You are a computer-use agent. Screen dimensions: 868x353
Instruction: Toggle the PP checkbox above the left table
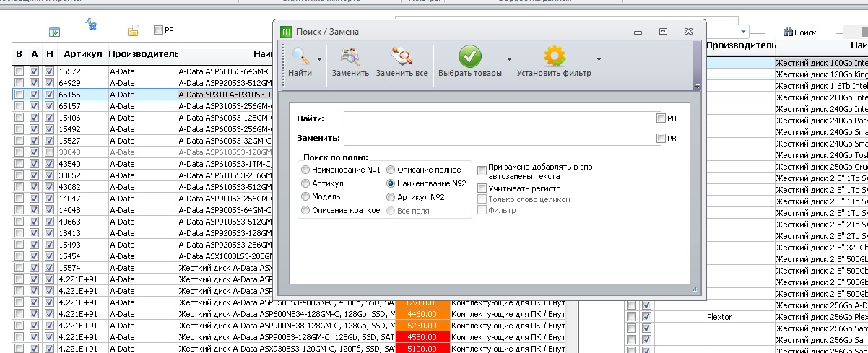pyautogui.click(x=158, y=30)
